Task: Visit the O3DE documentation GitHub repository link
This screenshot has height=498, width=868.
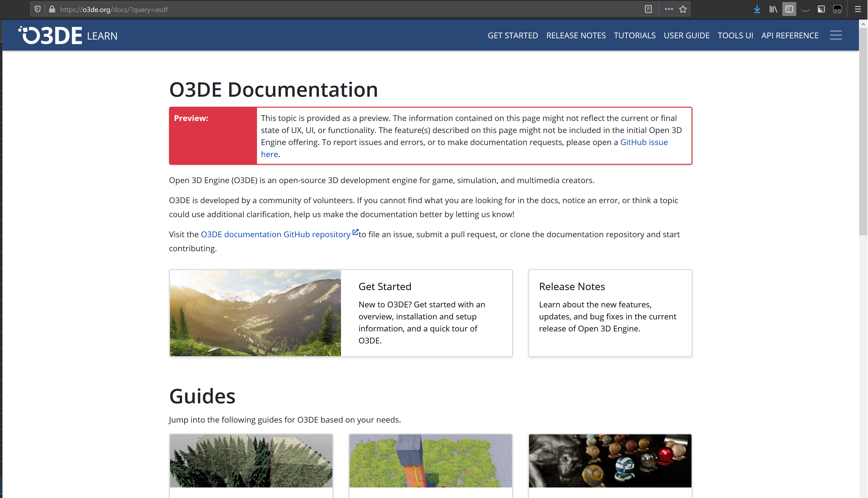Action: [276, 234]
